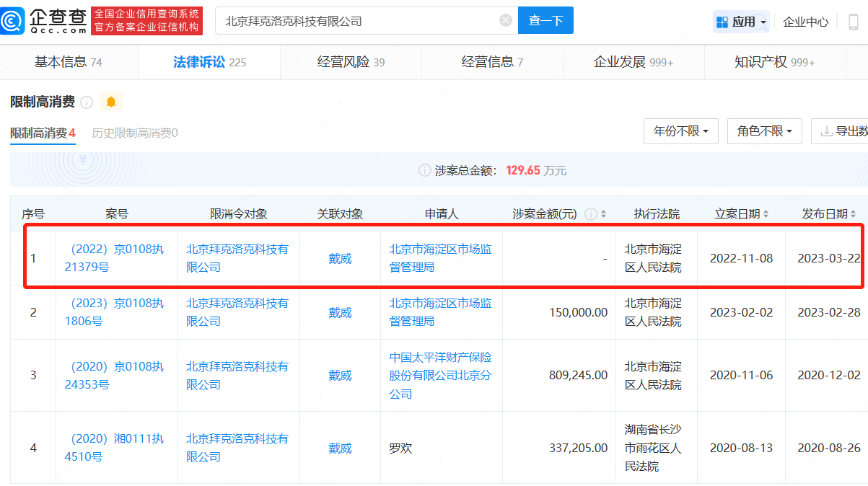The image size is (868, 486).
Task: Click 戴威 in the 2022-11-08 row
Action: (x=340, y=258)
